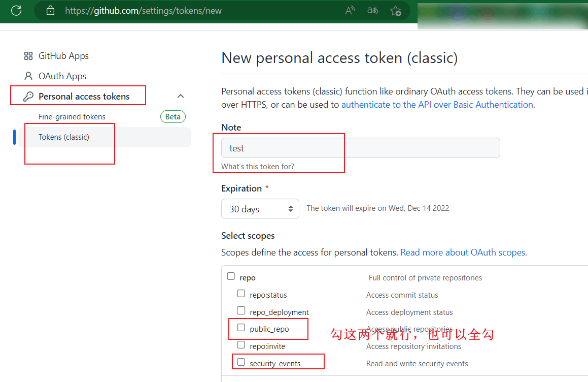Check the security_events scope
Viewport: 588px width, 382px height.
pyautogui.click(x=241, y=362)
